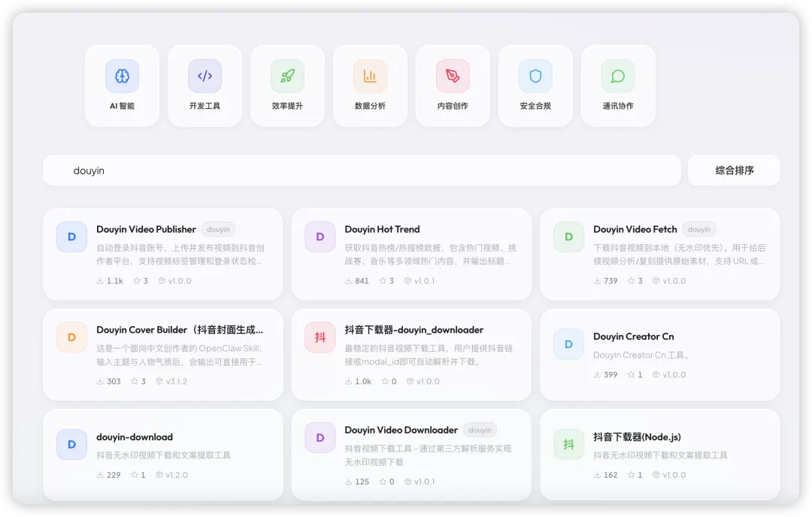Click the Douyin Cover Builder D avatar icon
Screen dimensions: 812x517
click(72, 337)
